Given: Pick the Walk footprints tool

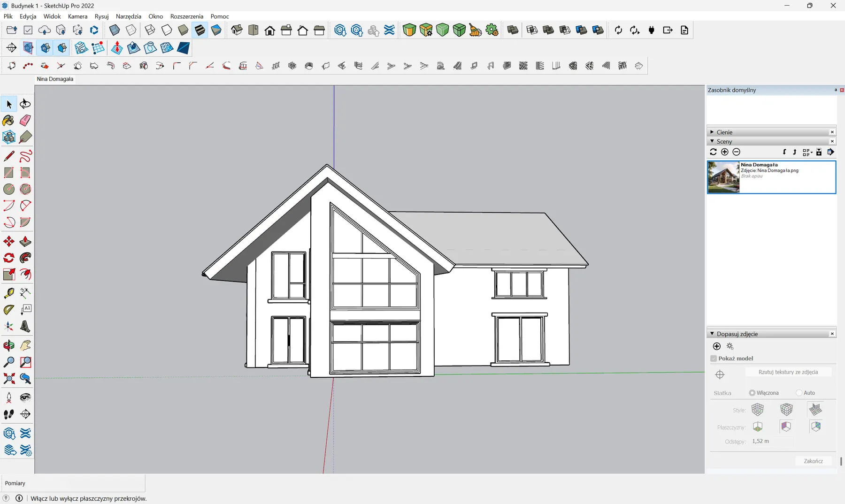Looking at the screenshot, I should click(9, 414).
